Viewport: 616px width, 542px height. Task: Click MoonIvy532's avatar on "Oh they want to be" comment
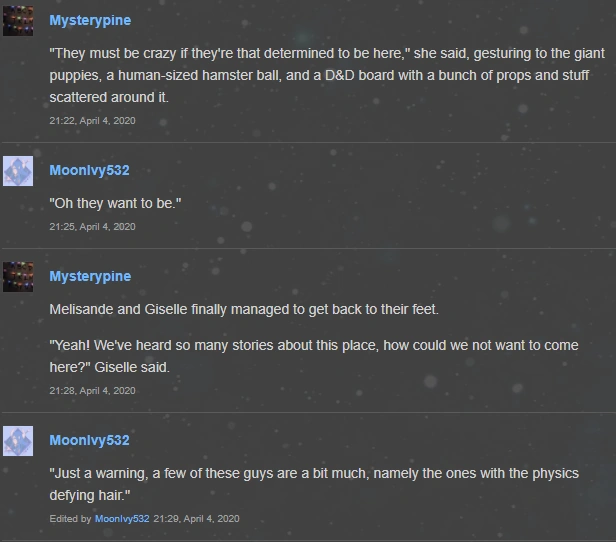coord(18,171)
